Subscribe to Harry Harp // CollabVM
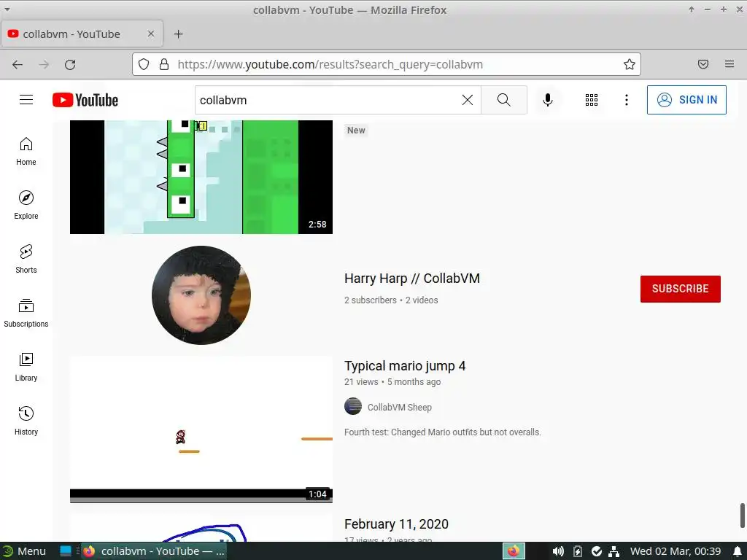 [681, 289]
